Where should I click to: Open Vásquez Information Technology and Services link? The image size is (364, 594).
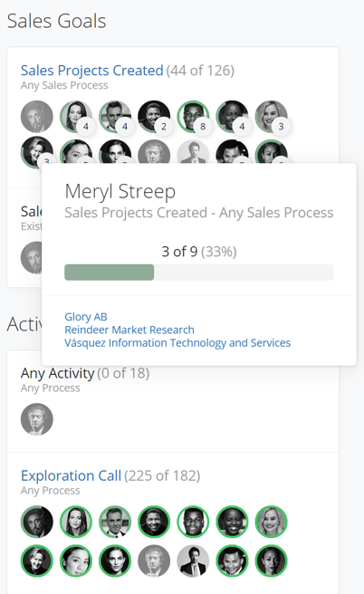[x=177, y=343]
